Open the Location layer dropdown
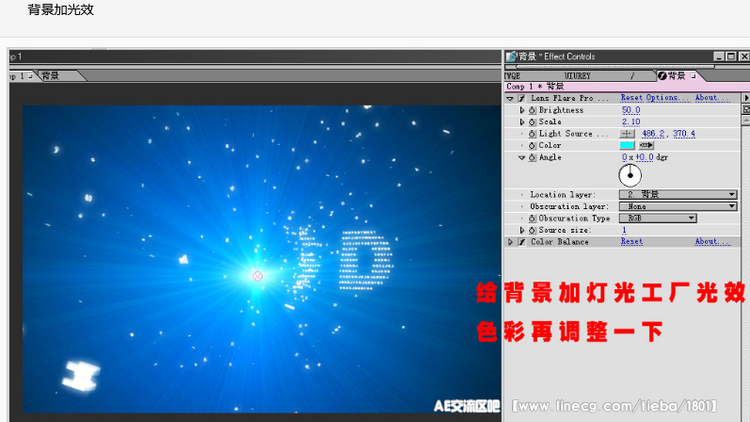Image resolution: width=750 pixels, height=422 pixels. tap(678, 194)
